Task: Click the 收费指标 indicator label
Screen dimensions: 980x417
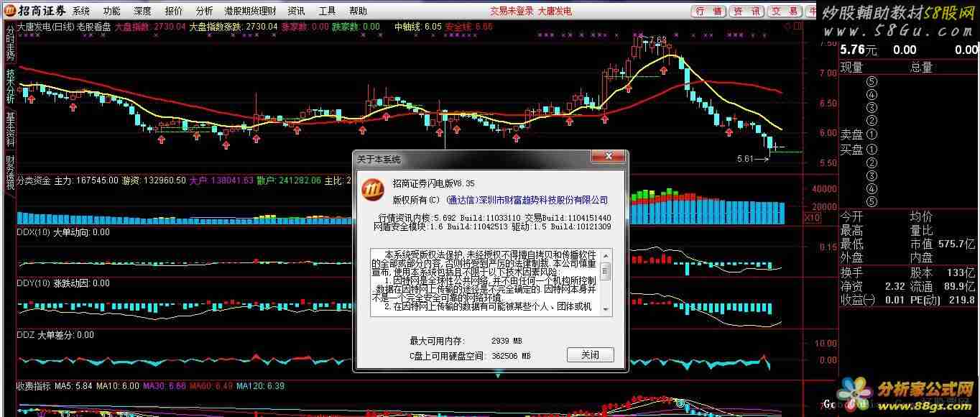Action: pyautogui.click(x=33, y=386)
